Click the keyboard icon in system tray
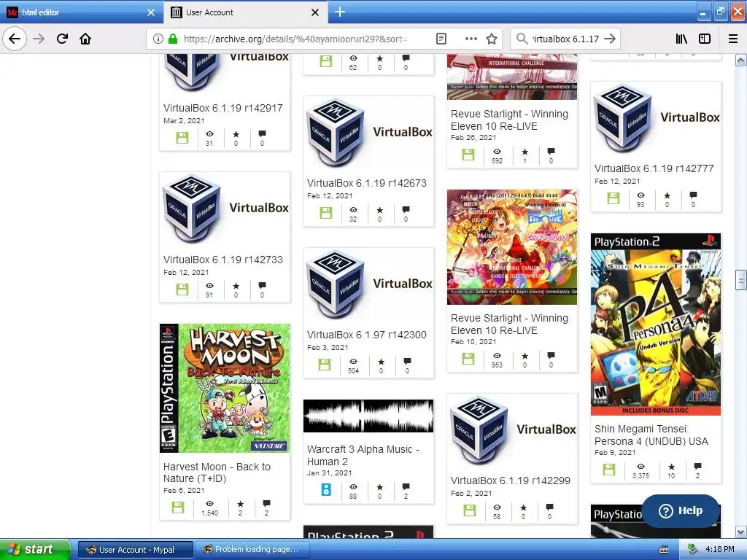 click(664, 550)
